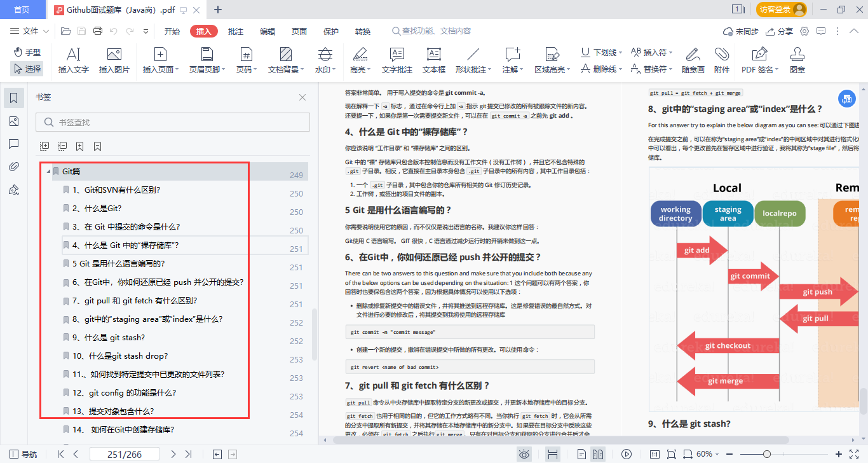Click the Share (分享) button
This screenshot has width=868, height=463.
779,31
